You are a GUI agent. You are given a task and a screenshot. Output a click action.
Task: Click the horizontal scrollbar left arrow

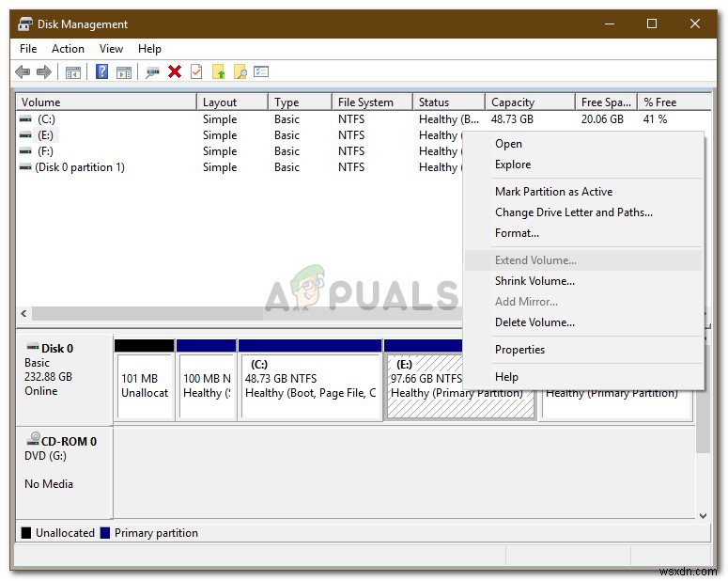23,313
